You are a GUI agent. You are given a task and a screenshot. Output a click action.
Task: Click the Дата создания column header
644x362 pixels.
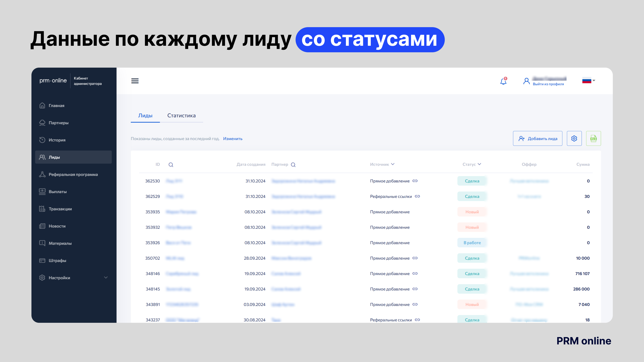[x=251, y=164]
